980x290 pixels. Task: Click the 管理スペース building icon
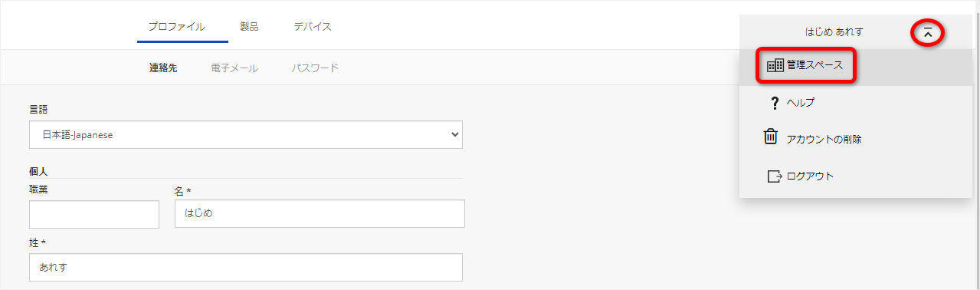click(x=775, y=65)
